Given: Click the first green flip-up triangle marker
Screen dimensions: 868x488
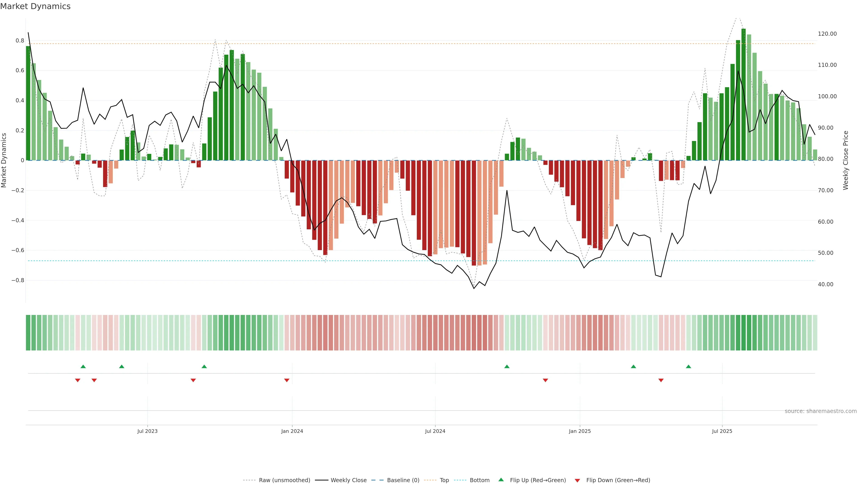Looking at the screenshot, I should point(83,366).
